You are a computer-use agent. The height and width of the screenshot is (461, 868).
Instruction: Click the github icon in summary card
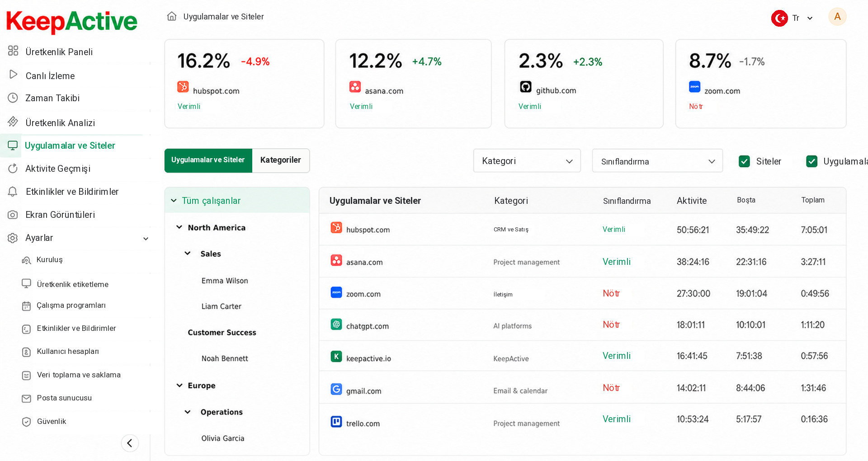pos(525,86)
